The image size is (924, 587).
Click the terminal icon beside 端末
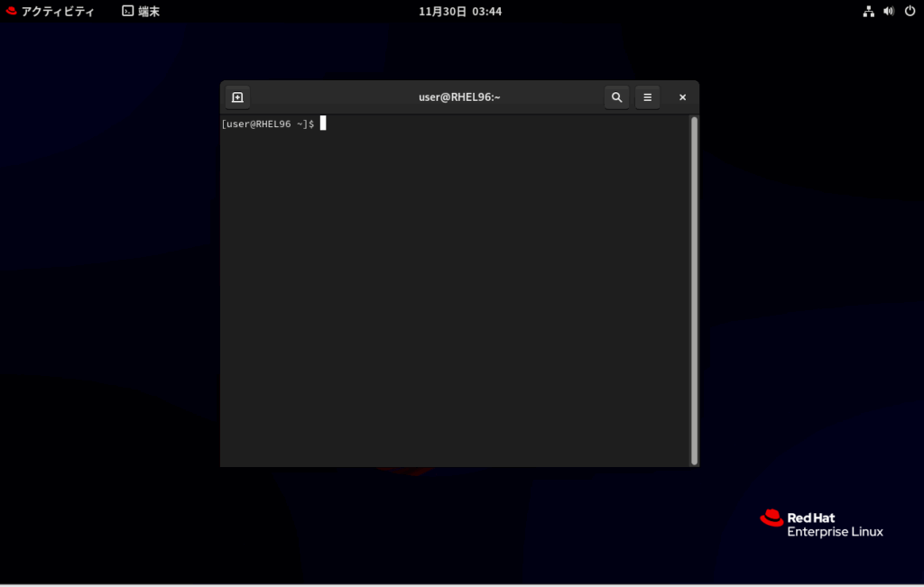[x=128, y=12]
